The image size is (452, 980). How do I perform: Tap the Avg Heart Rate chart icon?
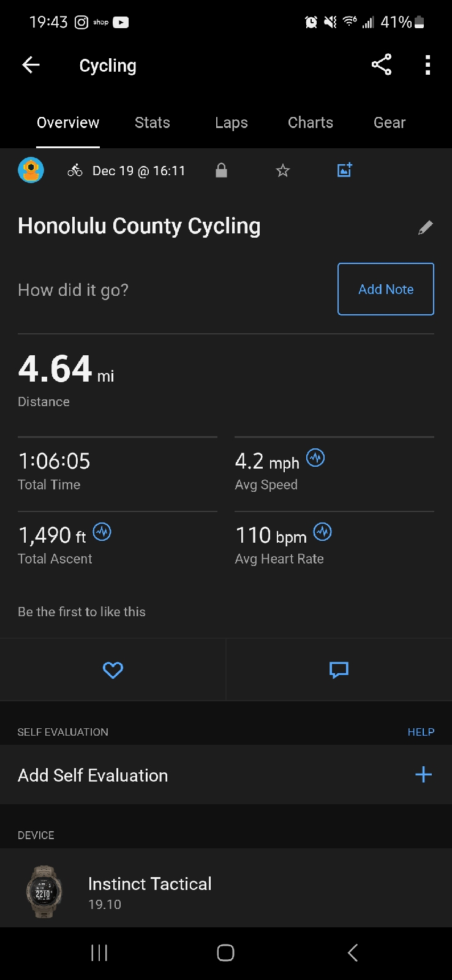click(323, 532)
